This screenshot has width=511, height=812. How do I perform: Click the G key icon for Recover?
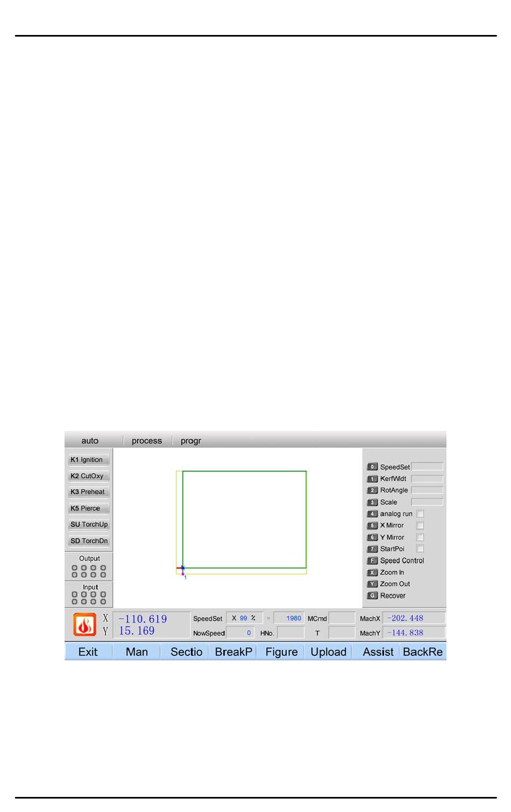tap(372, 596)
